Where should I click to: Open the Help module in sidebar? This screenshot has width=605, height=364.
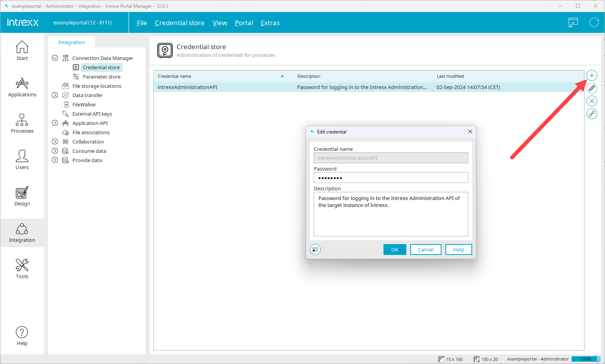point(22,336)
